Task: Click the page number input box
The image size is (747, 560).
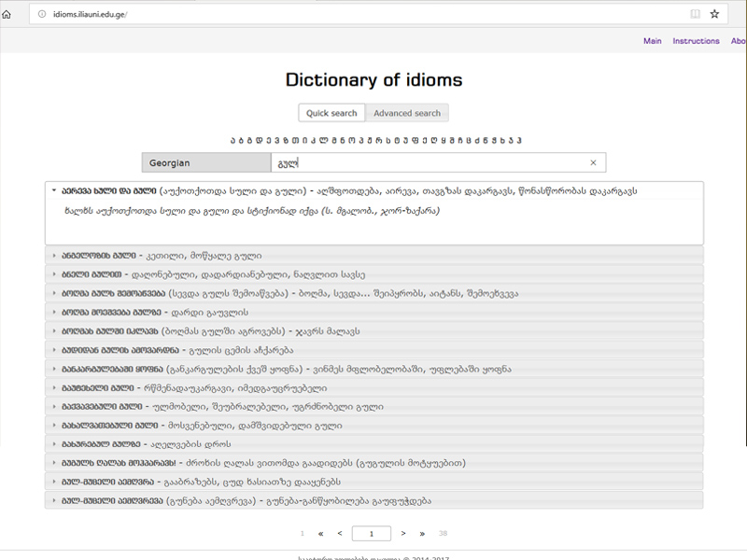Action: coord(372,533)
